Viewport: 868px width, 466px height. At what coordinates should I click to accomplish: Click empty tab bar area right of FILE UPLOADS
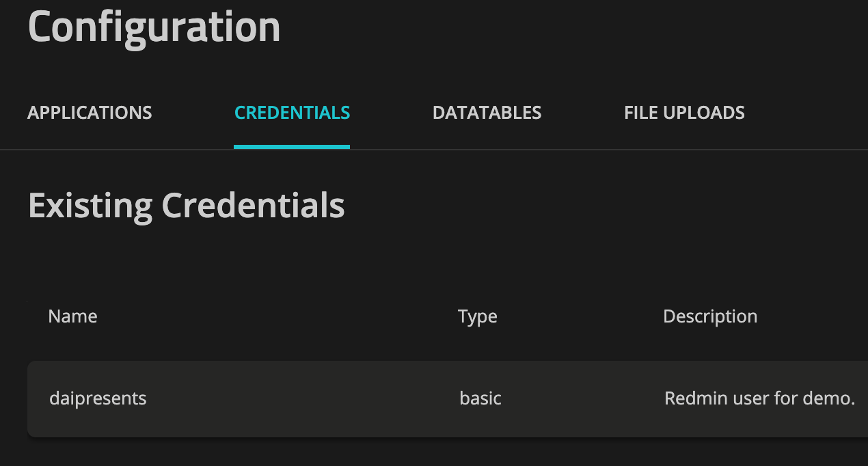pos(806,113)
